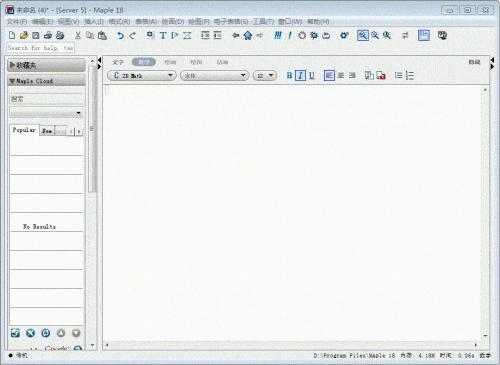Open a file using the folder icon
Viewport: 500px width, 365px height.
click(x=24, y=35)
